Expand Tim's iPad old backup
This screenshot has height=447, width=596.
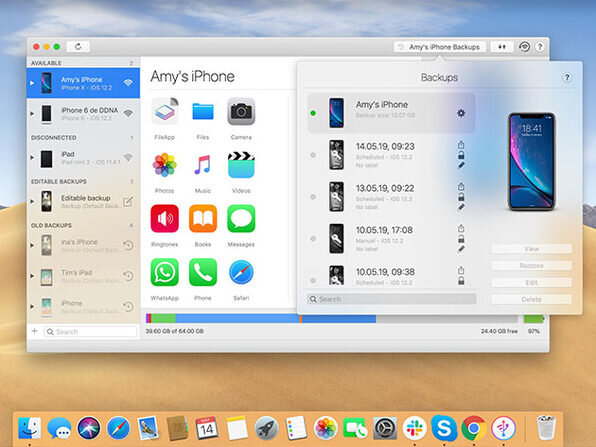tap(32, 276)
